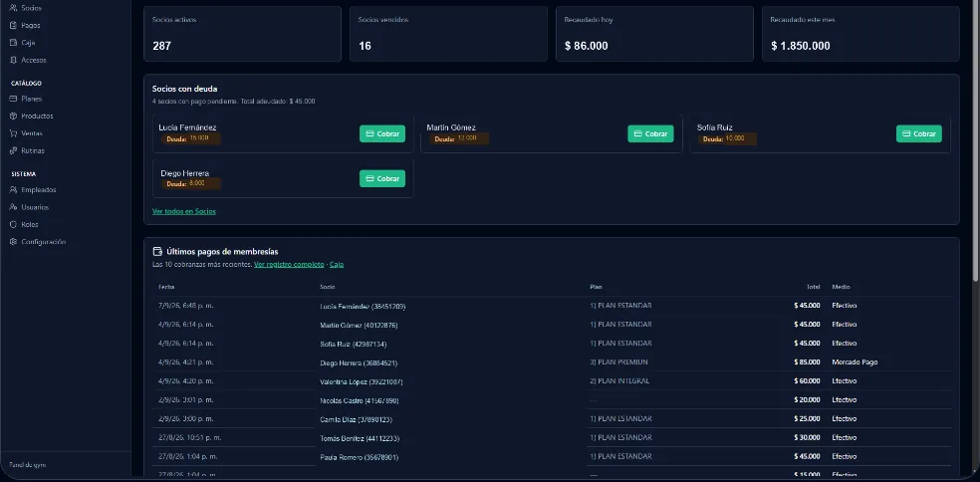980x482 pixels.
Task: Click the Usuarios sidebar icon
Action: coord(13,207)
